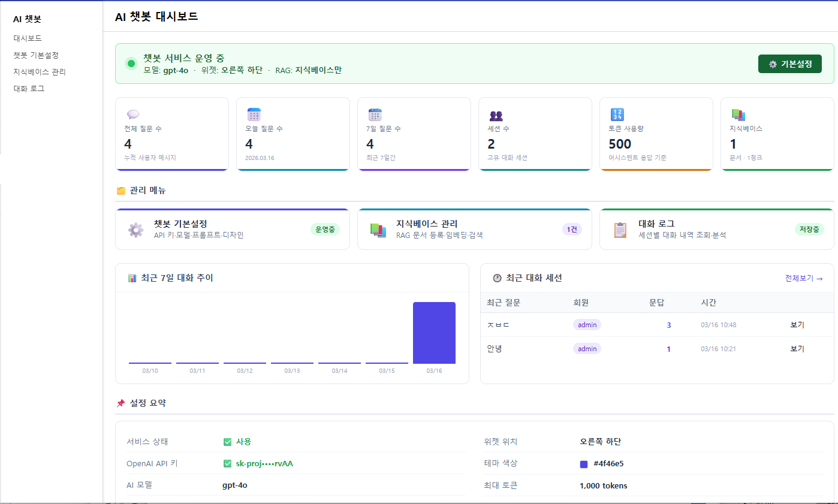Click the 챗봇 서비스 운영 중 banner text
Viewport: 838px width, 504px height.
point(183,58)
